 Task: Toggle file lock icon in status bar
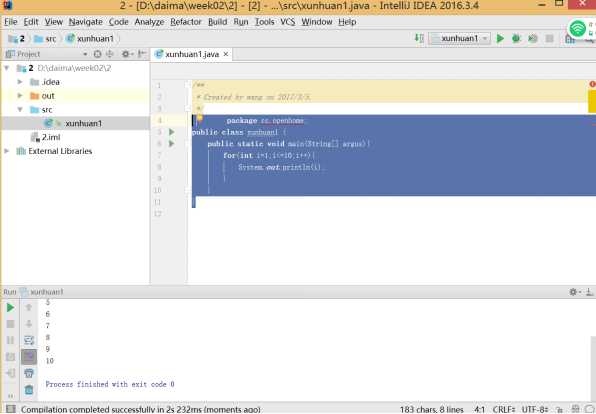[560, 409]
